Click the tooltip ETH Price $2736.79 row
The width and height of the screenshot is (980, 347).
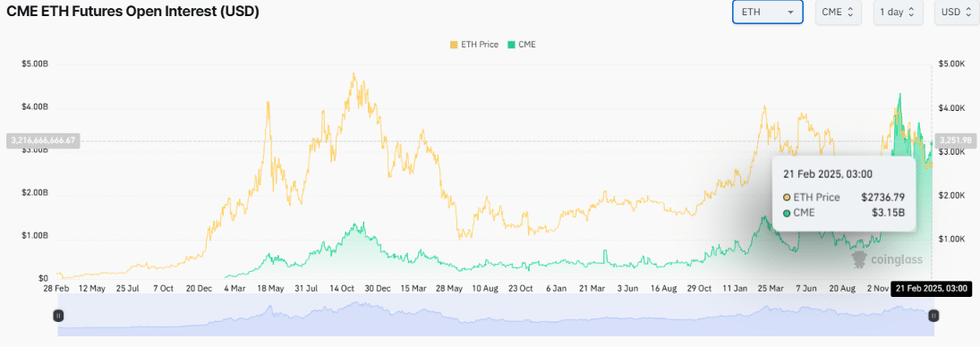coord(844,198)
